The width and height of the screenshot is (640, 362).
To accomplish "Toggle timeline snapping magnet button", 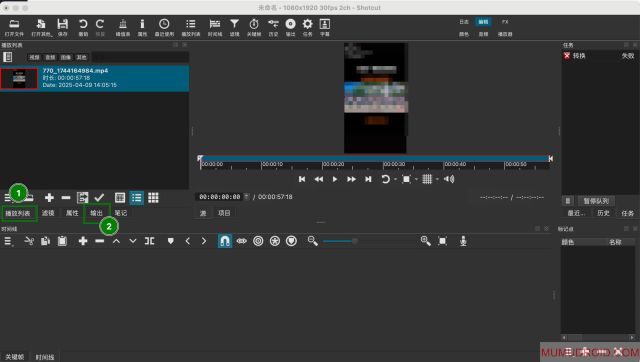I will 224,241.
